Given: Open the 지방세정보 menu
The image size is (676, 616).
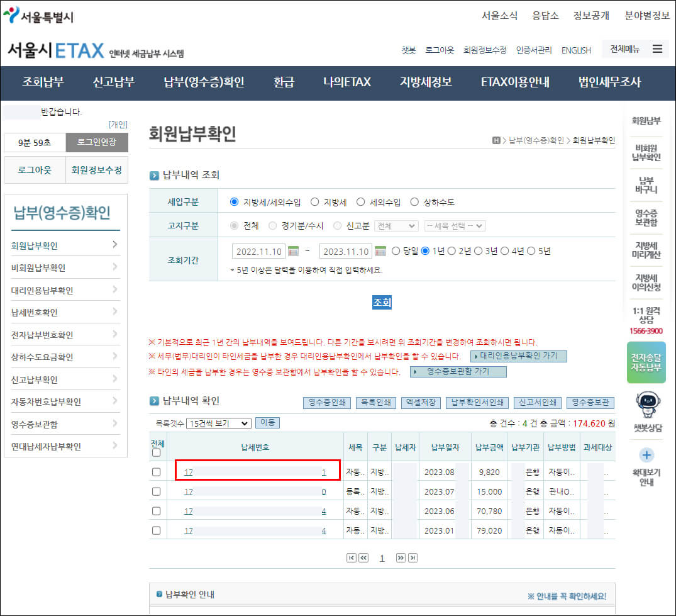Looking at the screenshot, I should pos(424,82).
